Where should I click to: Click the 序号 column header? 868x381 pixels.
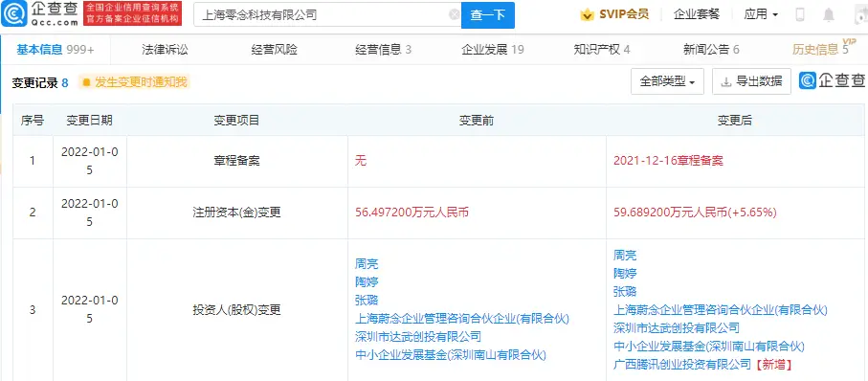tap(33, 121)
